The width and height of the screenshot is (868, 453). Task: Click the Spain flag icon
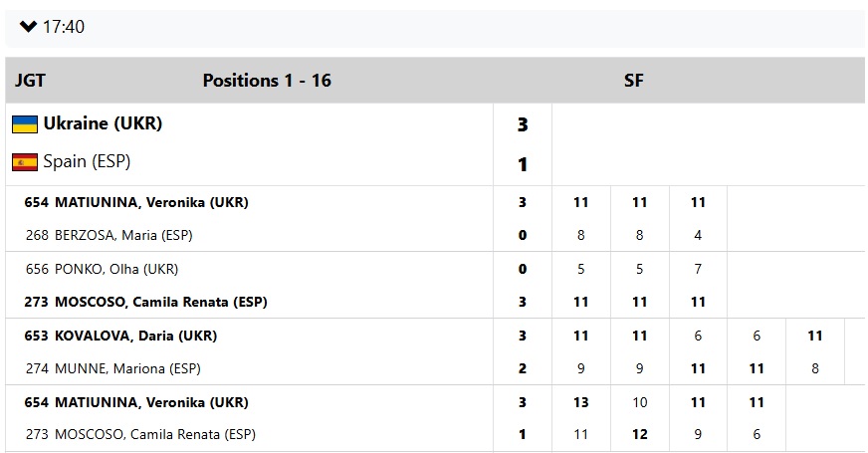click(x=25, y=162)
